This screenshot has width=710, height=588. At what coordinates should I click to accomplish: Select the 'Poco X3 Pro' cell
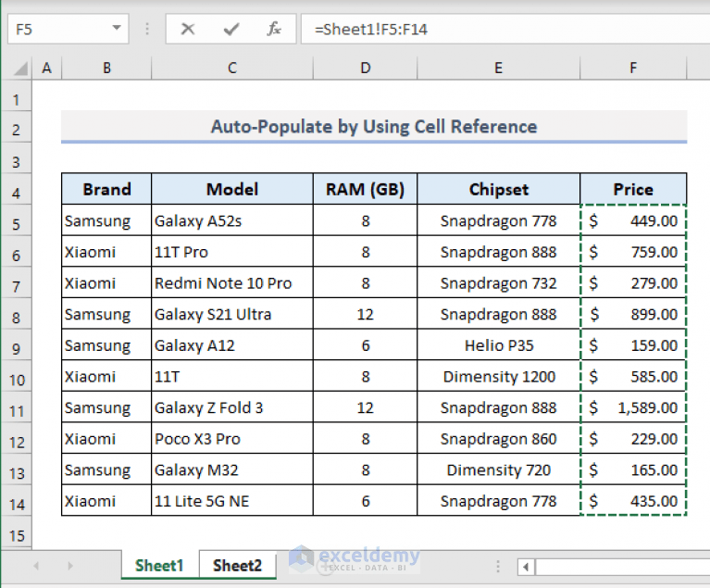[232, 439]
